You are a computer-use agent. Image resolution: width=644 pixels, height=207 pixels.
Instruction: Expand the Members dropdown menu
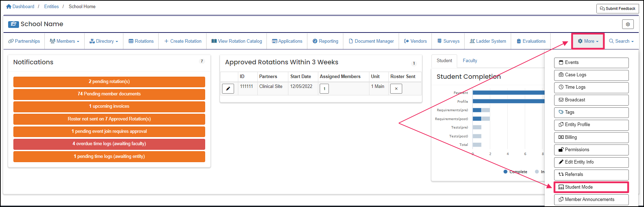click(65, 41)
